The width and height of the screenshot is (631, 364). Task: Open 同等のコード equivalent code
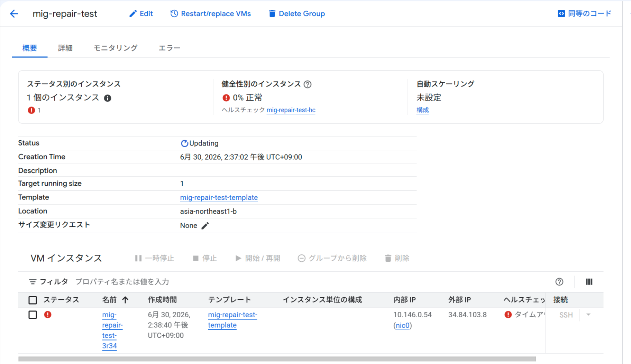coord(584,13)
